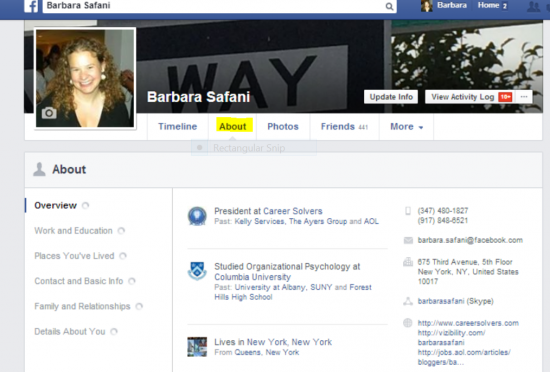Click the barbarasafani Skype name
This screenshot has height=372, width=550.
click(x=441, y=301)
